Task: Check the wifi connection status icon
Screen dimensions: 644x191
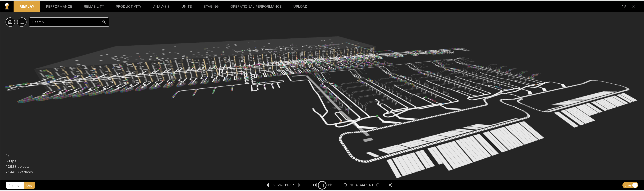Action: (624, 7)
